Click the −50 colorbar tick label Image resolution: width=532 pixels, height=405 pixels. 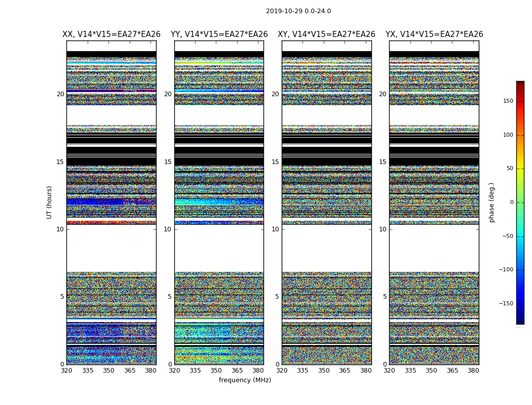pyautogui.click(x=508, y=236)
